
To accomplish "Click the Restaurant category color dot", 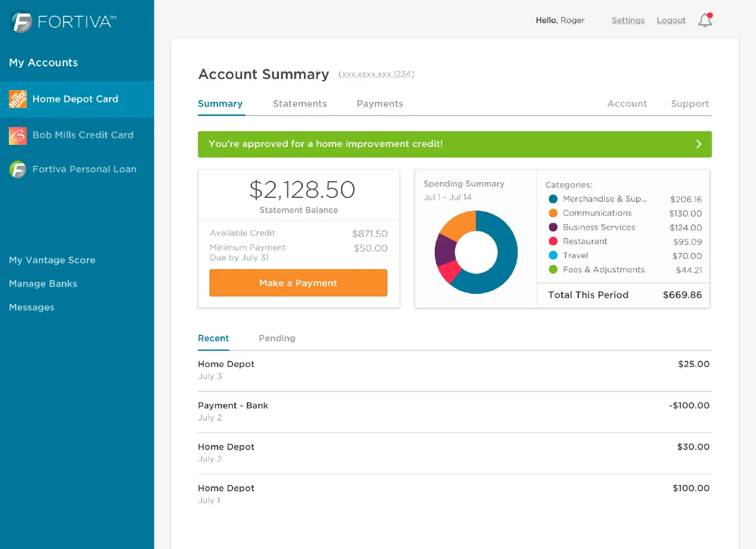I will (x=553, y=241).
